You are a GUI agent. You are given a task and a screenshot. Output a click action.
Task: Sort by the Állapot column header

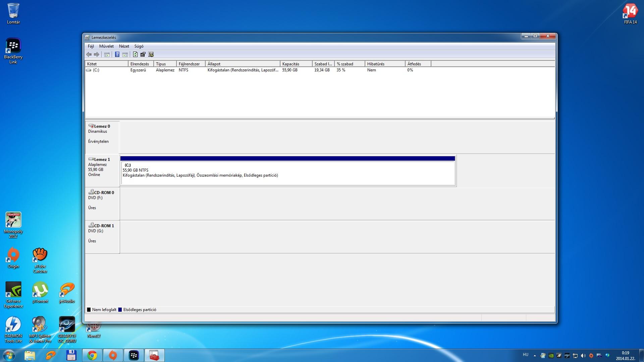coord(243,64)
